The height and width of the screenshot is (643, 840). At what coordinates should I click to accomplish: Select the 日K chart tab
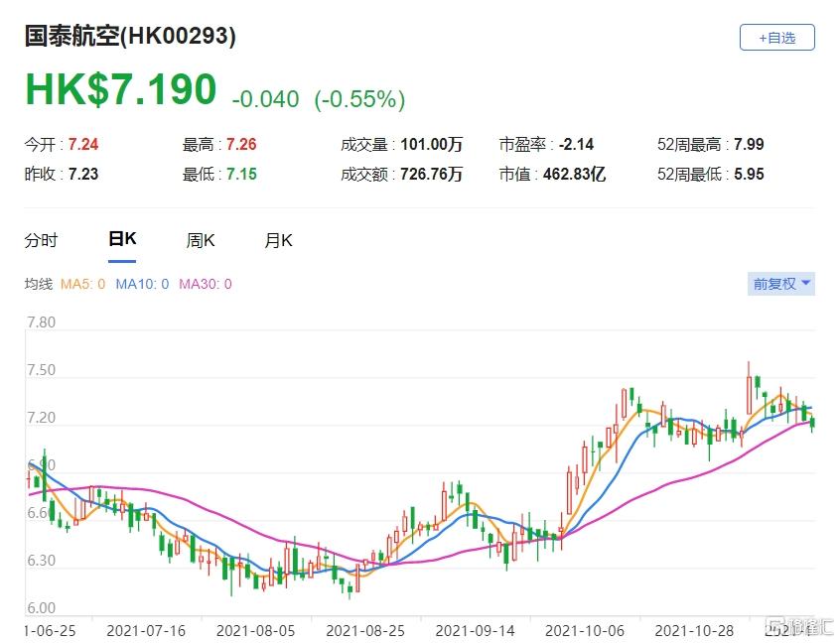click(122, 240)
